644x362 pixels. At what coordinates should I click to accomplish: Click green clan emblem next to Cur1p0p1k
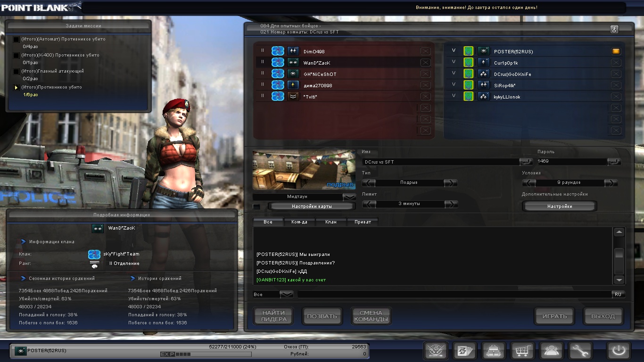pos(468,62)
